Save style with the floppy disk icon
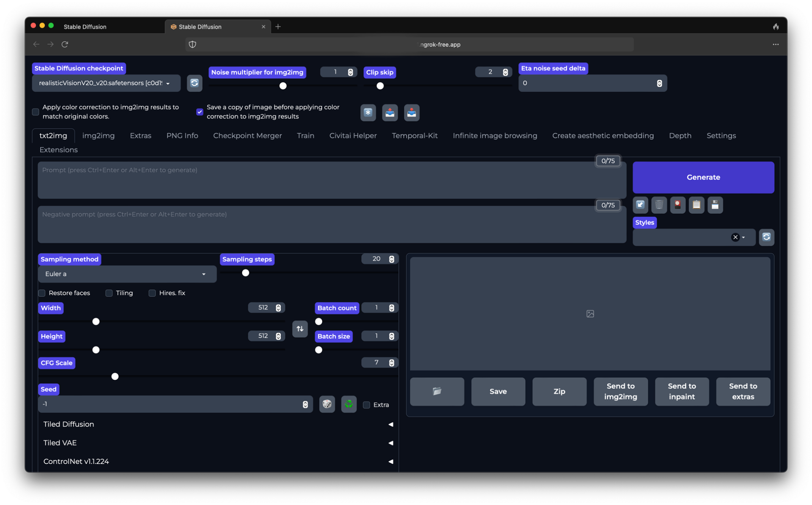This screenshot has width=812, height=505. click(x=715, y=205)
